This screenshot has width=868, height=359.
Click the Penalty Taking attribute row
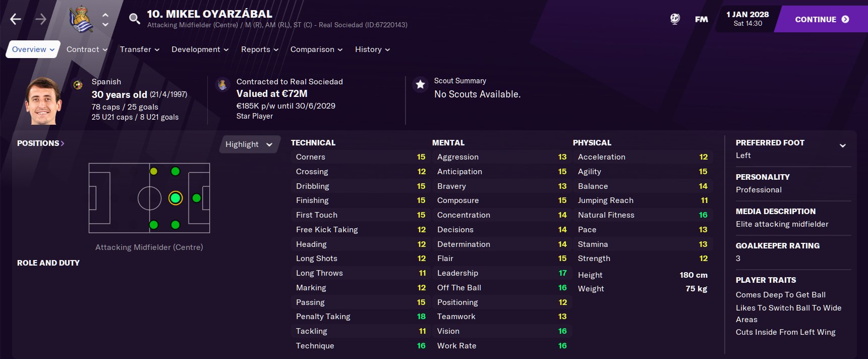(360, 317)
